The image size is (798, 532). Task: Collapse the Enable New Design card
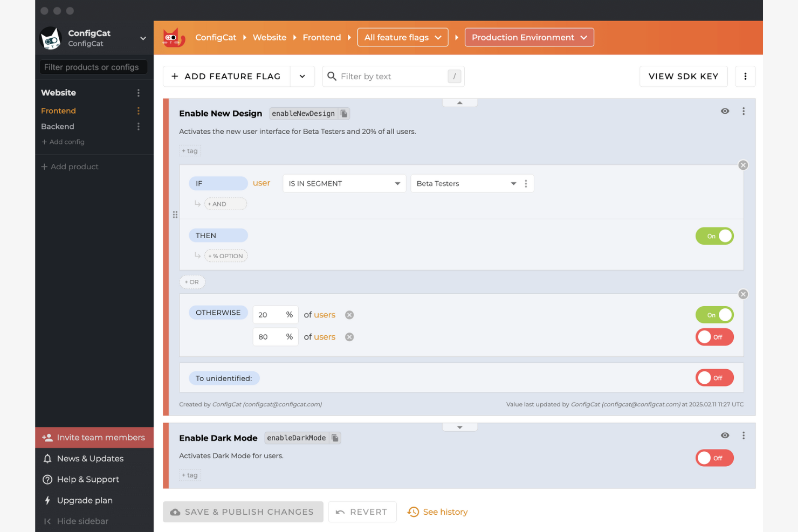pos(460,103)
